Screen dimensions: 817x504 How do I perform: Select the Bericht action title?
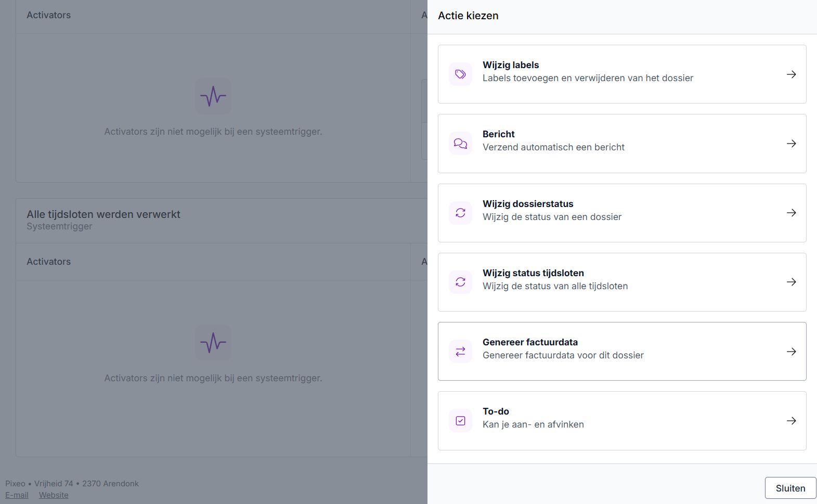click(x=498, y=134)
